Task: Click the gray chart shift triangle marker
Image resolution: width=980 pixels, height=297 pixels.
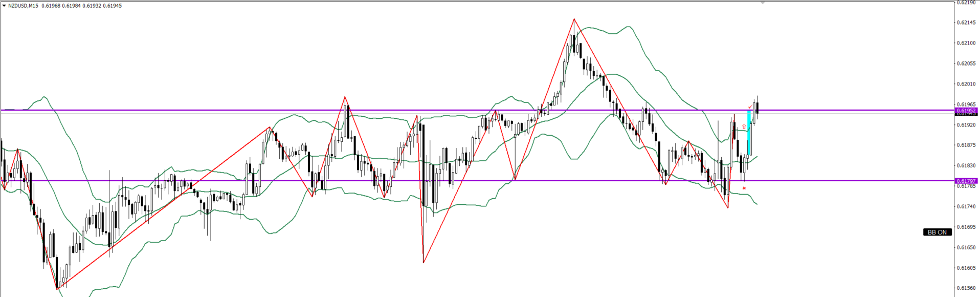Action: click(x=763, y=3)
